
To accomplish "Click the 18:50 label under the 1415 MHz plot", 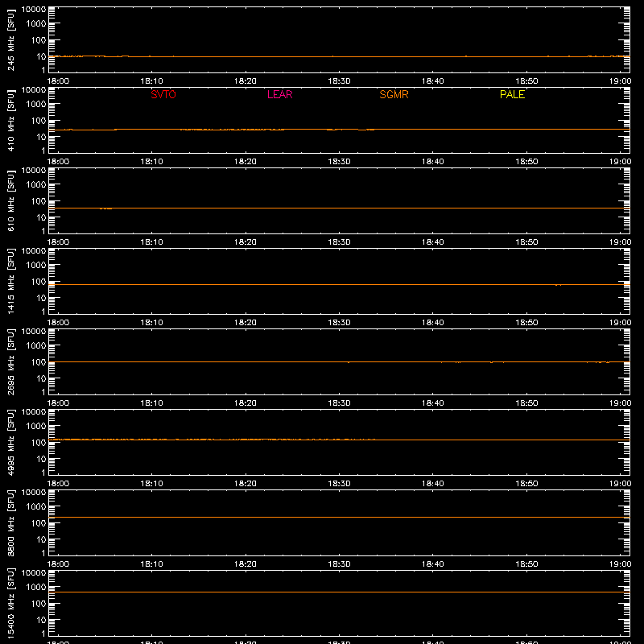I will (526, 323).
